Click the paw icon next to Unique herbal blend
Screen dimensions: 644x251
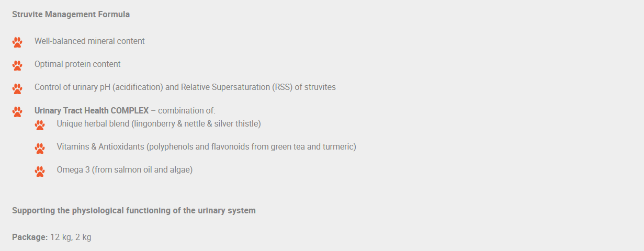tap(40, 125)
